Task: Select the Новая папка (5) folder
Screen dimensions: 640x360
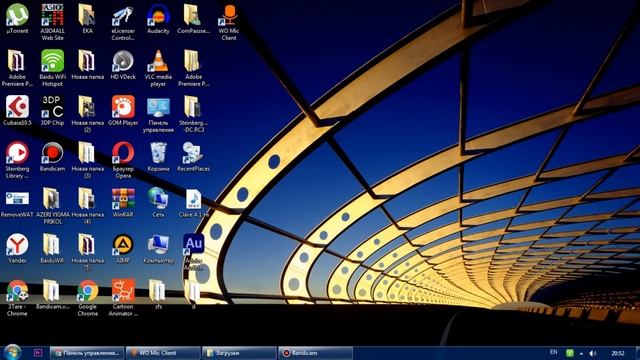Action: pos(87,251)
